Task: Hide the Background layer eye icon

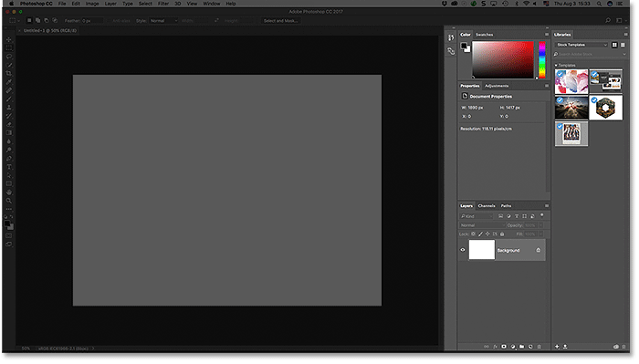Action: click(x=463, y=250)
